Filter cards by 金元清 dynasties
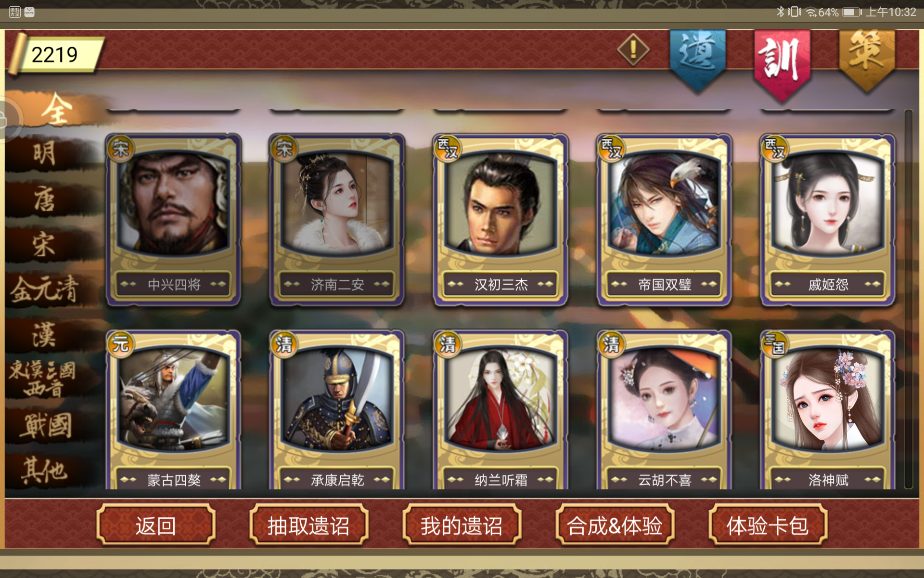This screenshot has height=578, width=924. click(x=45, y=289)
